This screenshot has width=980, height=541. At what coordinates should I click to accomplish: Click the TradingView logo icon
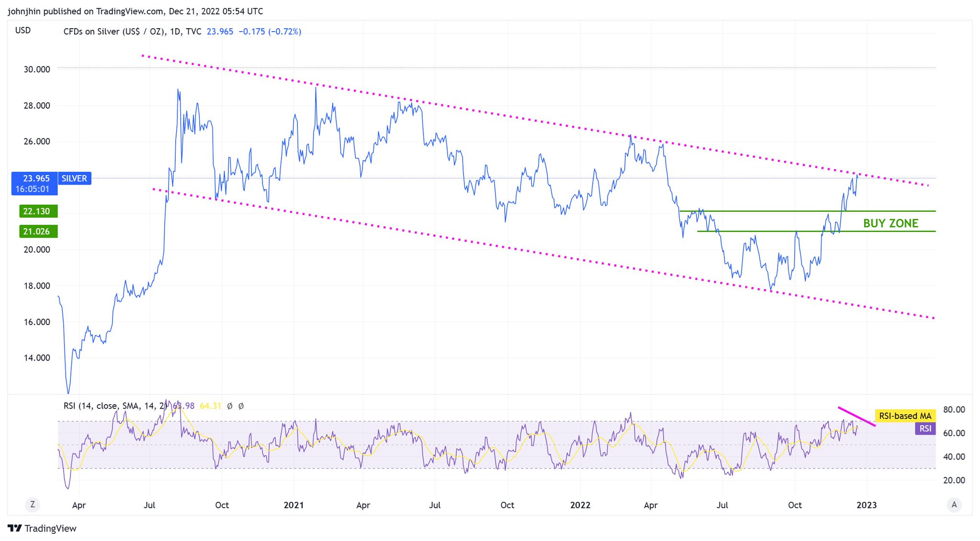click(15, 528)
